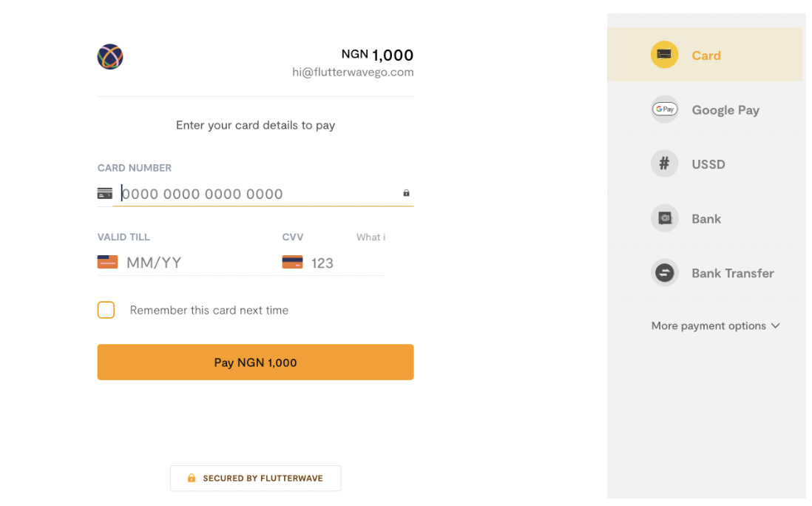Click the Pay NGN 1,000 button
Image resolution: width=812 pixels, height=506 pixels.
pos(255,362)
